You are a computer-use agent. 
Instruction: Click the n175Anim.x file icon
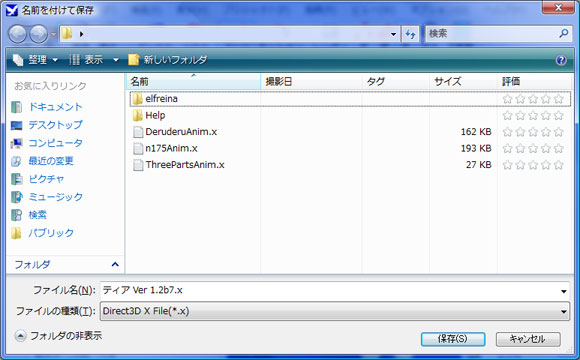point(138,148)
